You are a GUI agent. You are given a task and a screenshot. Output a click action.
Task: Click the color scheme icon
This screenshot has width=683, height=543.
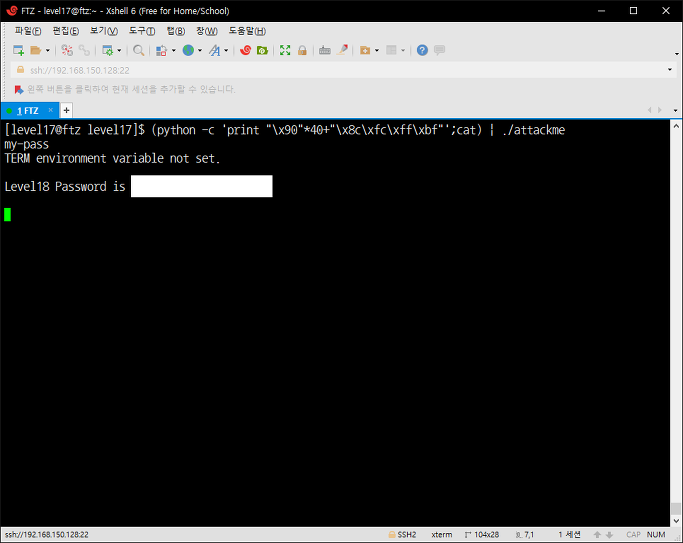point(162,51)
